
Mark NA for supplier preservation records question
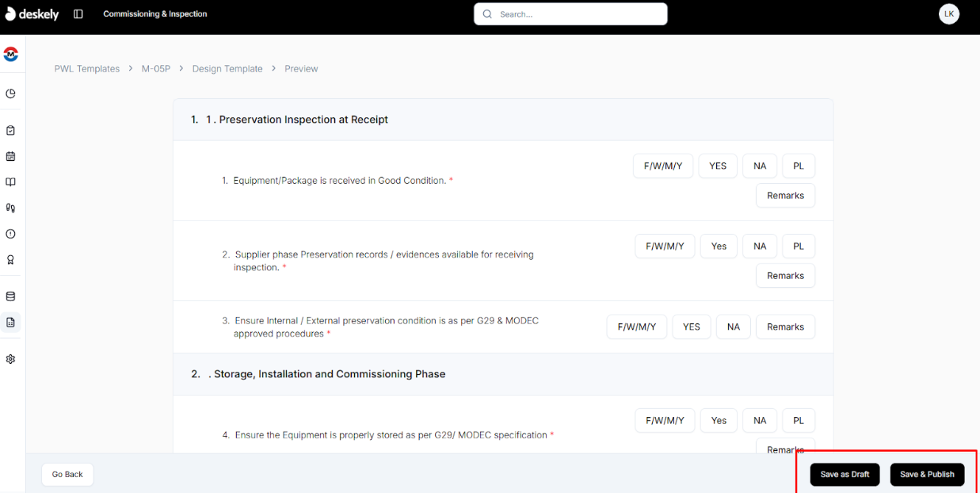click(759, 246)
